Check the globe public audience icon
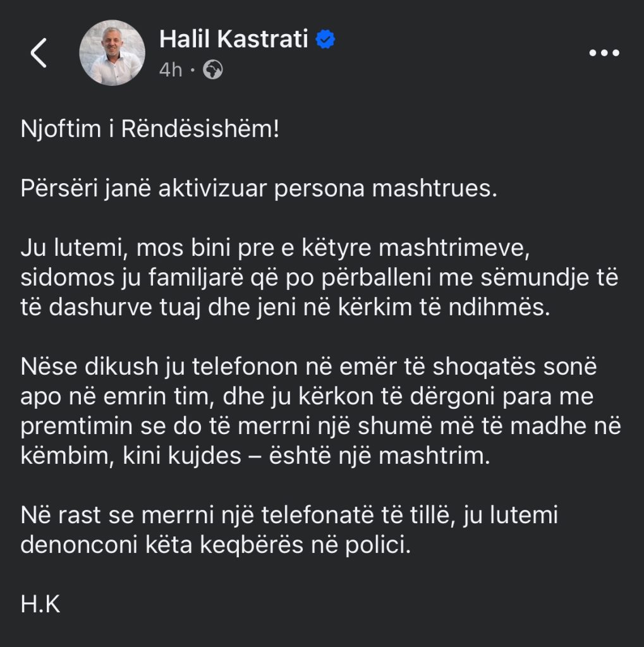 (213, 70)
